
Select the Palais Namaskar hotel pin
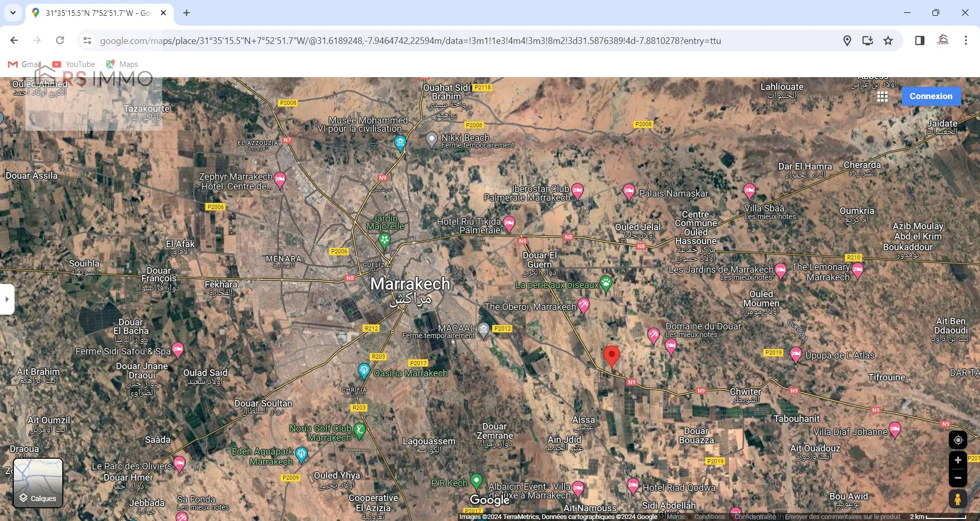point(629,192)
